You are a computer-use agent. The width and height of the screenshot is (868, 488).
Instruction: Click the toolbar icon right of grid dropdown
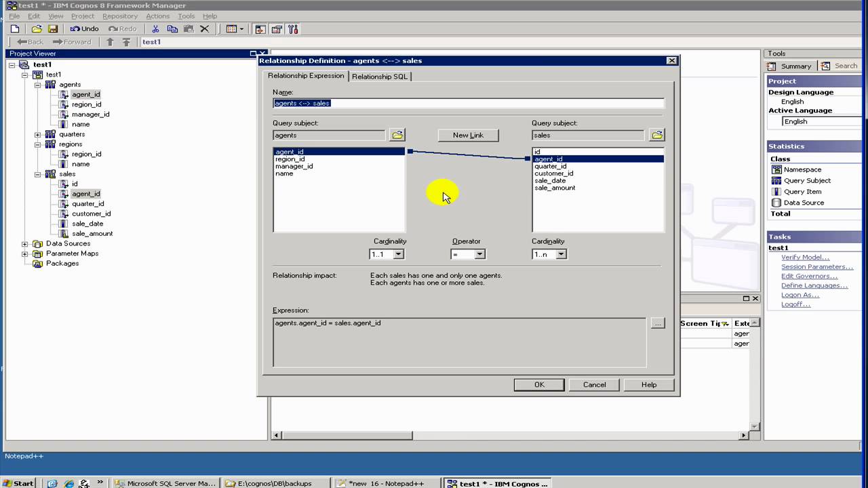point(260,29)
